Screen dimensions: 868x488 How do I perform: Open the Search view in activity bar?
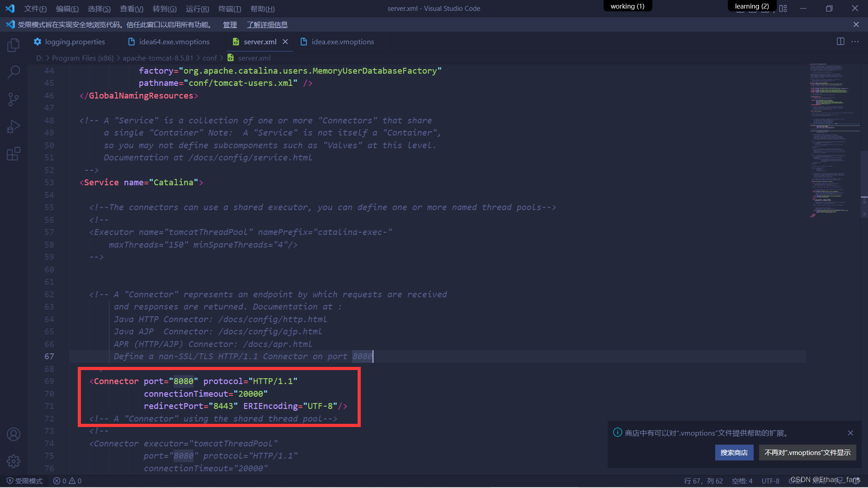14,72
